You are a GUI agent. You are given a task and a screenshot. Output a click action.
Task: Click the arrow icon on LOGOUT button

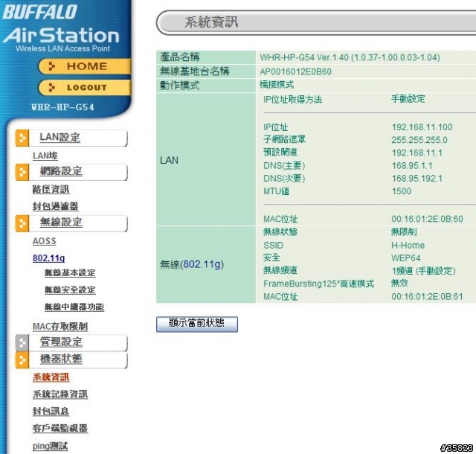pos(51,88)
